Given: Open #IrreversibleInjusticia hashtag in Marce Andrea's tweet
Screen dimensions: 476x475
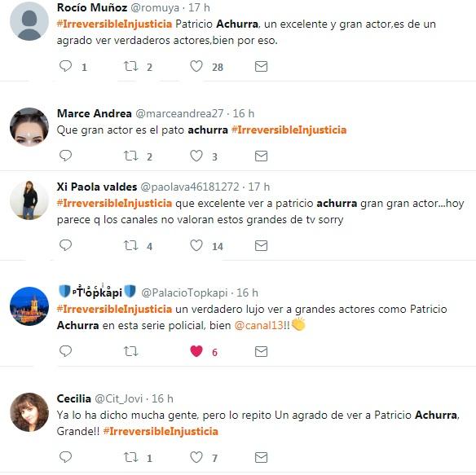Looking at the screenshot, I should pos(289,130).
